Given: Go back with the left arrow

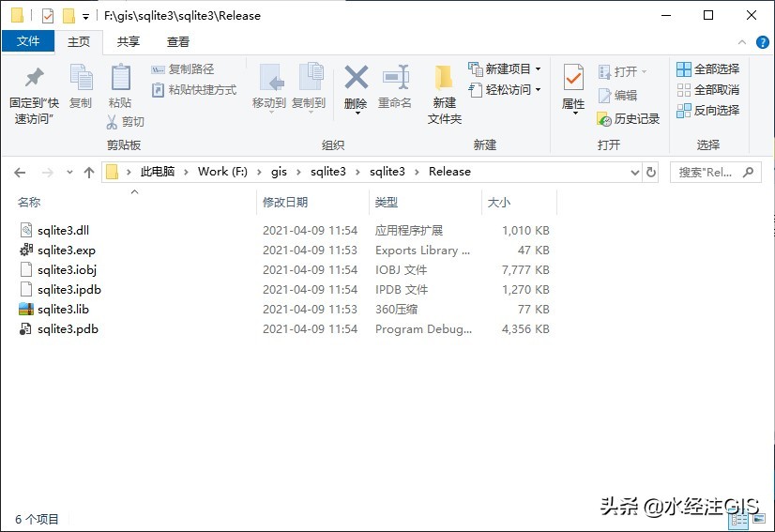Looking at the screenshot, I should (x=20, y=173).
